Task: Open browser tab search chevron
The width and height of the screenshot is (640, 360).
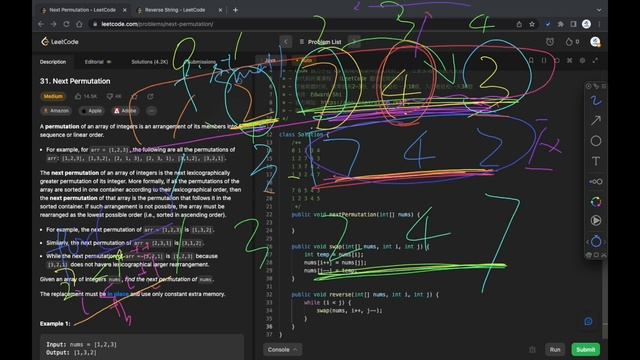Action: 599,10
